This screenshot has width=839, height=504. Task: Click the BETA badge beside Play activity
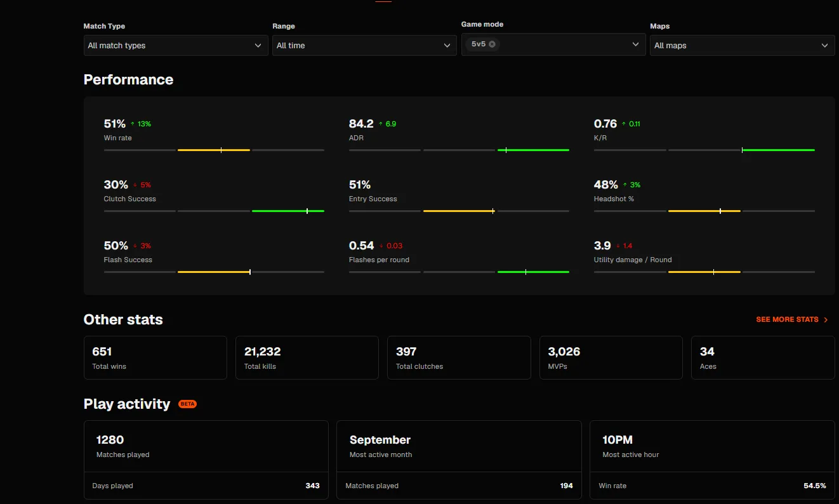tap(187, 404)
